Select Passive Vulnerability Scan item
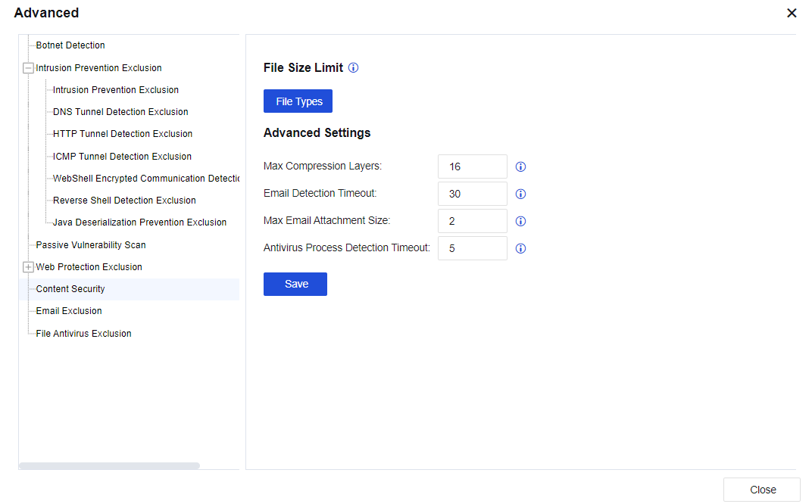The width and height of the screenshot is (812, 504). point(91,245)
